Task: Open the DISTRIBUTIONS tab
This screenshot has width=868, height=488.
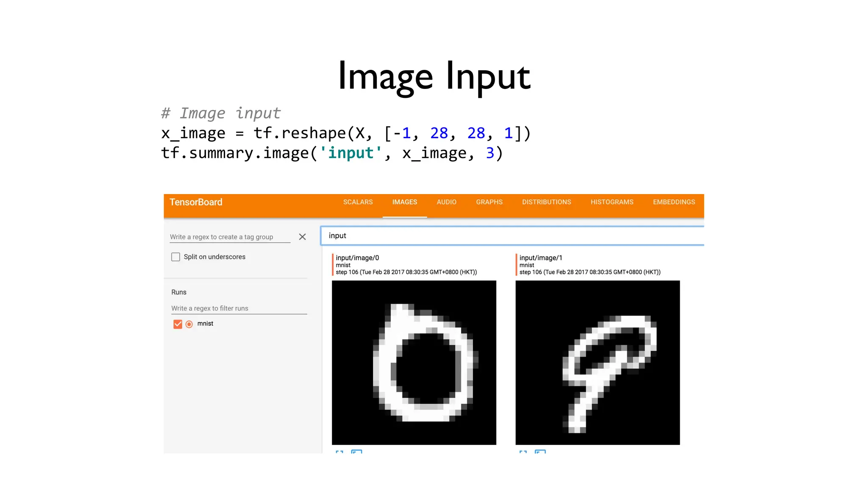Action: coord(546,202)
